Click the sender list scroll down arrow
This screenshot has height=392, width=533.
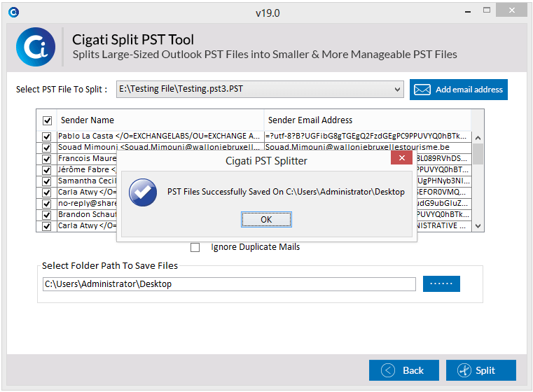(478, 226)
